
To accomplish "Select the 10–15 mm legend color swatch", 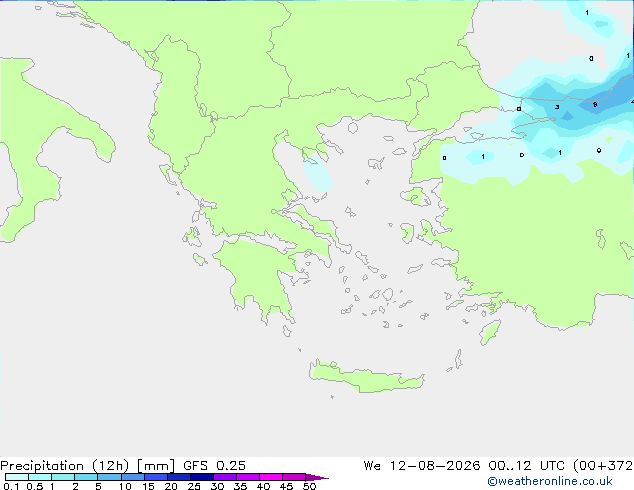I will click(133, 477).
